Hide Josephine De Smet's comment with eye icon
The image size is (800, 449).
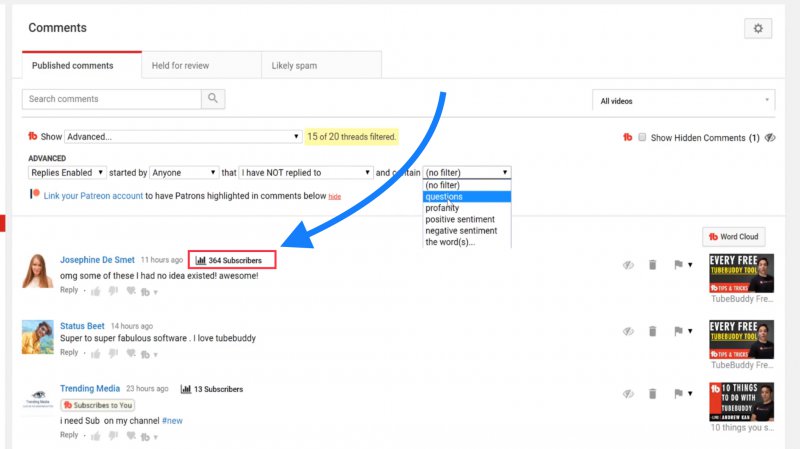tap(627, 265)
